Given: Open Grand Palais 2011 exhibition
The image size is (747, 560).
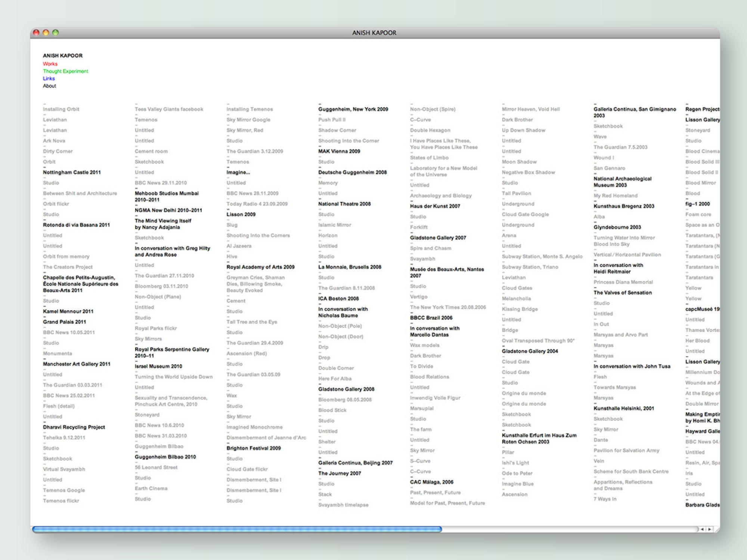Looking at the screenshot, I should point(64,322).
